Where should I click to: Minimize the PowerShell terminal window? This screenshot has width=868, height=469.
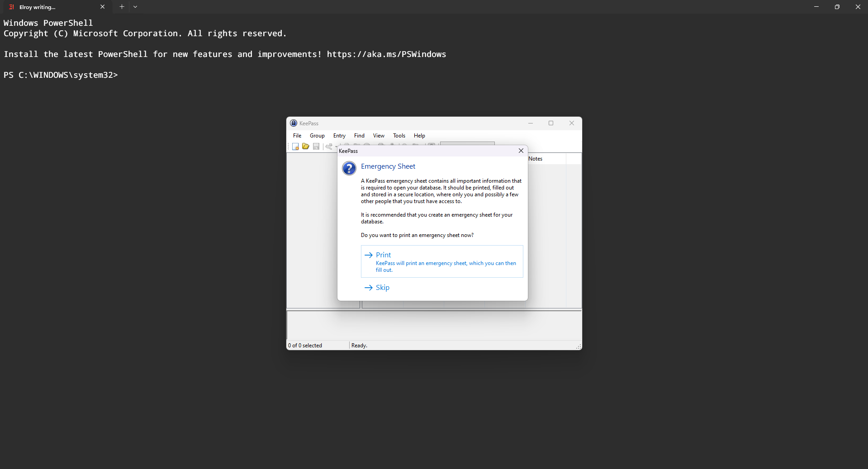pos(816,7)
